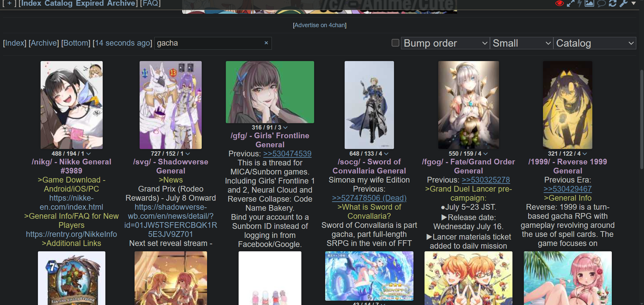Click the >>527478506 (Dead) link

click(x=369, y=198)
